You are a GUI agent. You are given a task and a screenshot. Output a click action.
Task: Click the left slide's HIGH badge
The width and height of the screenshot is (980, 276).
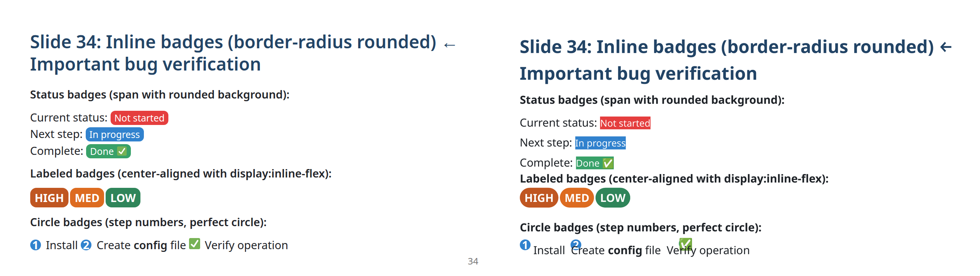49,198
